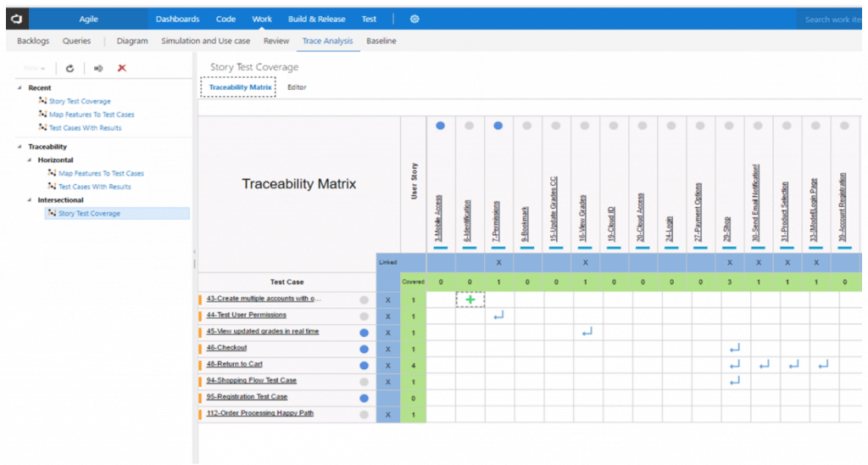The image size is (868, 465).
Task: Toggle circle above 29-Shop column
Action: tap(729, 126)
